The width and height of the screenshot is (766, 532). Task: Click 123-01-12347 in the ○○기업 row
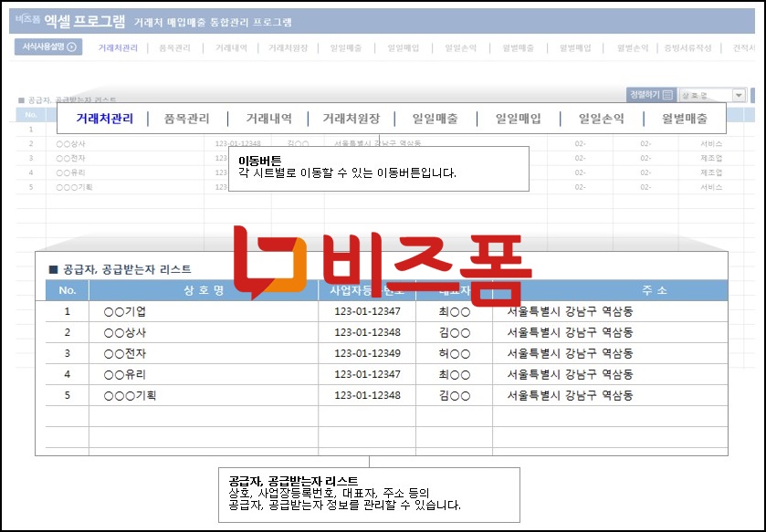[x=367, y=311]
